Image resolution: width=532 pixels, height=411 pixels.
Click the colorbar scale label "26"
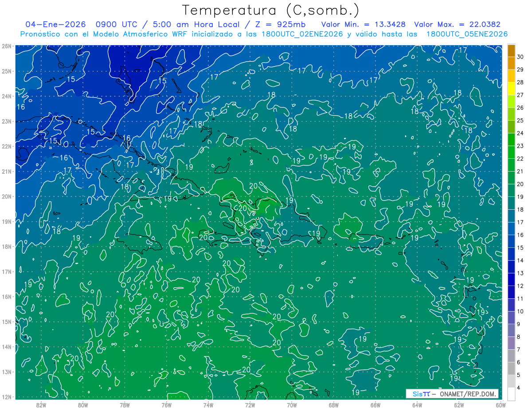(520, 108)
